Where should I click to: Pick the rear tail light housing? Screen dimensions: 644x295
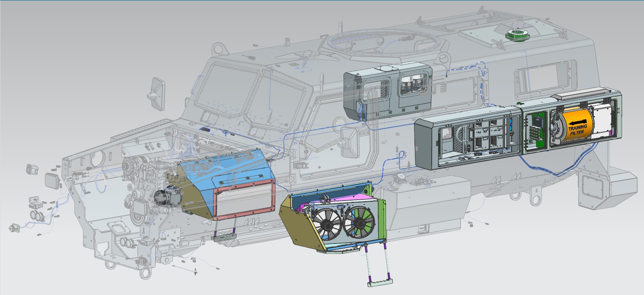(591, 187)
